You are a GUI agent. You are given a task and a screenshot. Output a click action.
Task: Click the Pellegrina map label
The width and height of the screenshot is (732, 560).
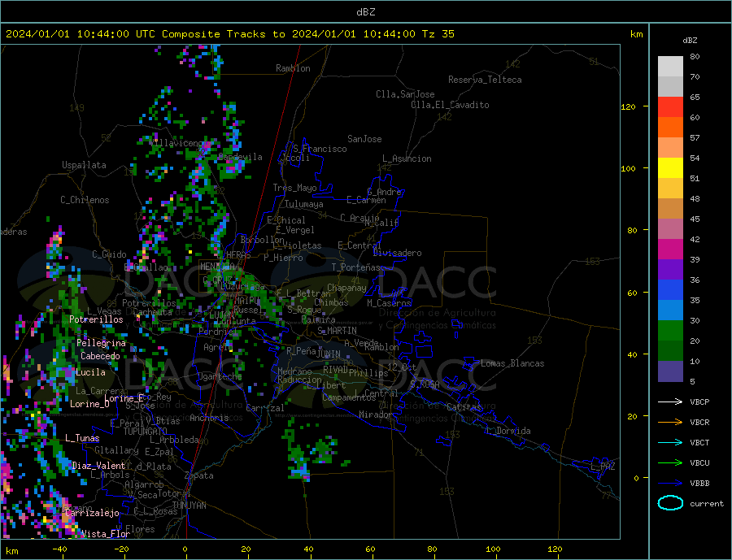pyautogui.click(x=102, y=343)
